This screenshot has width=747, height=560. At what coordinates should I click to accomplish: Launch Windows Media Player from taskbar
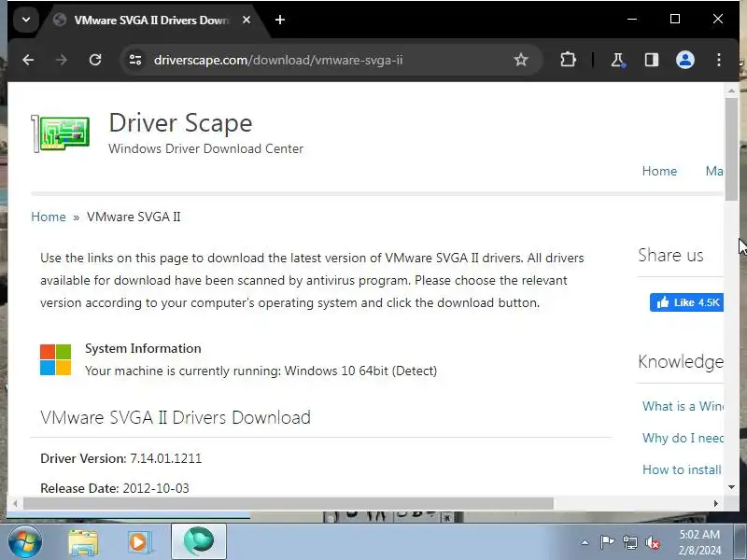(139, 542)
